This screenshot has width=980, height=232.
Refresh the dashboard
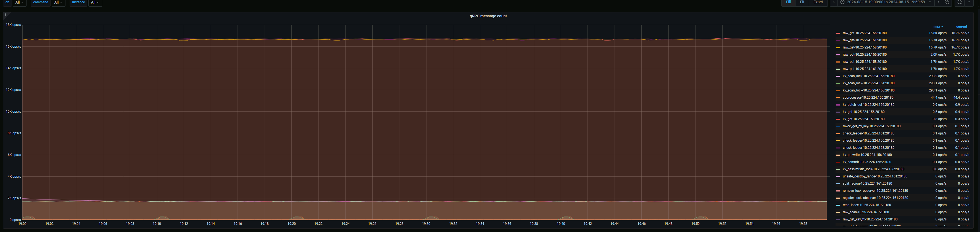click(960, 2)
